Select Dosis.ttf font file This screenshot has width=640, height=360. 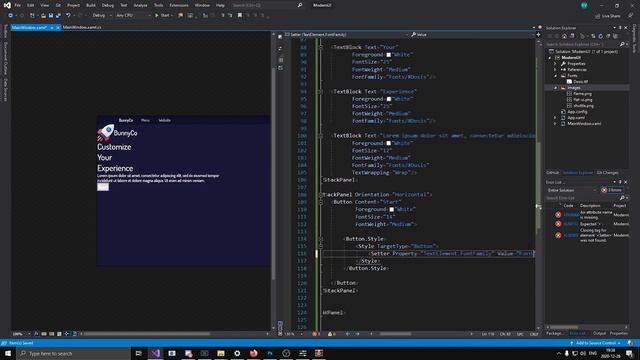(x=580, y=82)
